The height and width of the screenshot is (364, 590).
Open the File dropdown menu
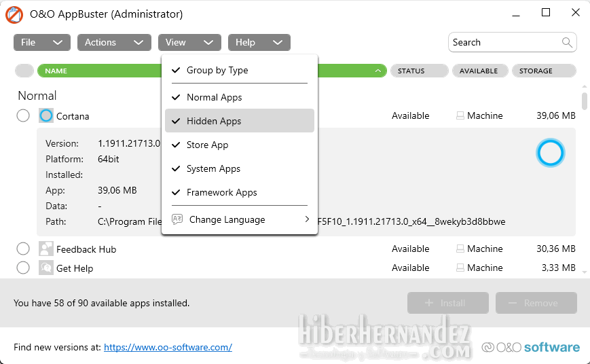(42, 42)
